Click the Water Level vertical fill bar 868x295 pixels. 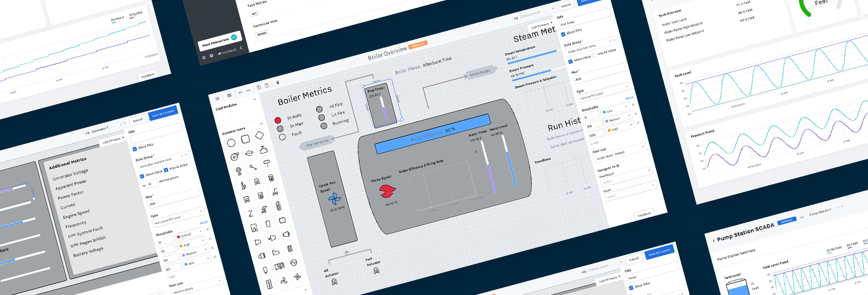(x=510, y=161)
